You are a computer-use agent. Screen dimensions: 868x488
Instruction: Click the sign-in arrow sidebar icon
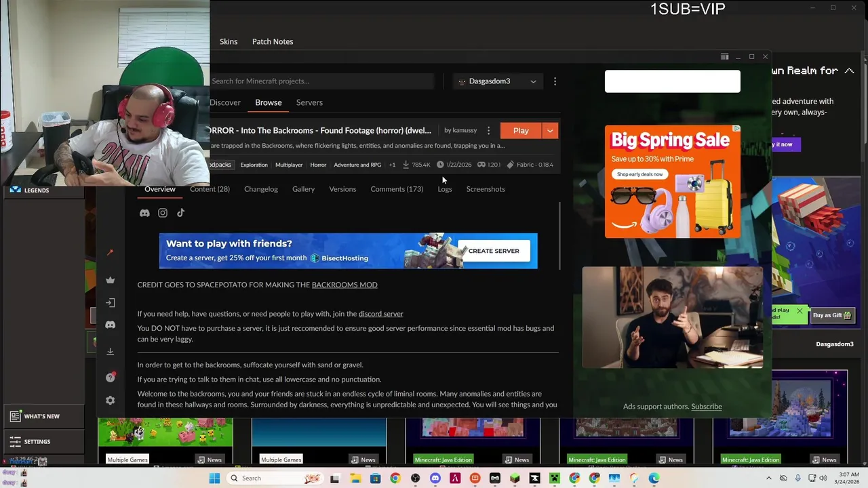(111, 303)
